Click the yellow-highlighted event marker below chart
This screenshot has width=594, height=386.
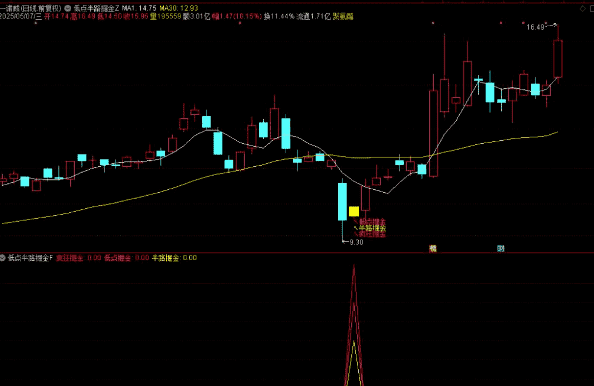[433, 248]
